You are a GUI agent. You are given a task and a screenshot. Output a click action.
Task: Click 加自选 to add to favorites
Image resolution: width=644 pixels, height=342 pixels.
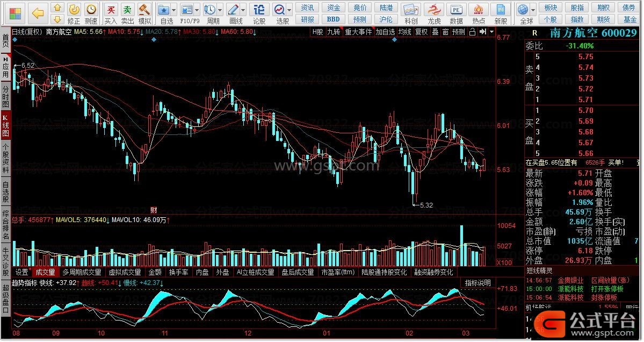pyautogui.click(x=385, y=32)
